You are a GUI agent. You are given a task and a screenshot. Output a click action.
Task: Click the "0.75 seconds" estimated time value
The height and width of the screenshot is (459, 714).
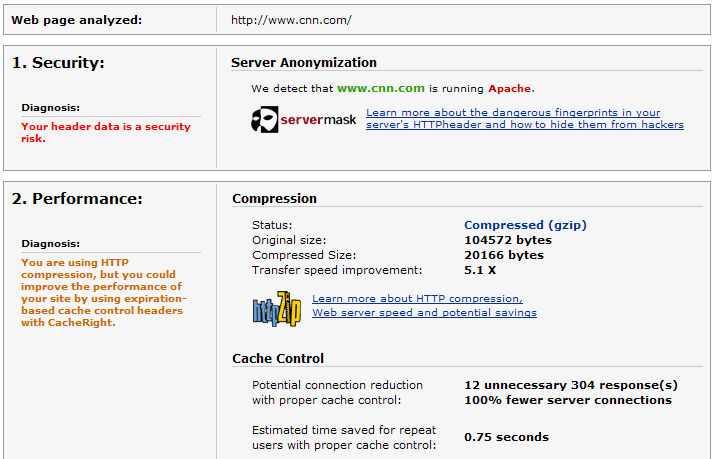[x=506, y=436]
